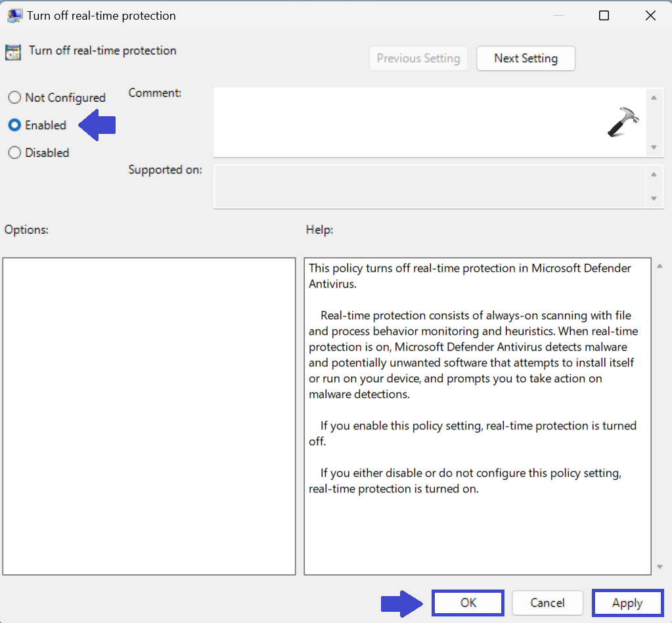Select the Not Configured radio option

click(14, 98)
